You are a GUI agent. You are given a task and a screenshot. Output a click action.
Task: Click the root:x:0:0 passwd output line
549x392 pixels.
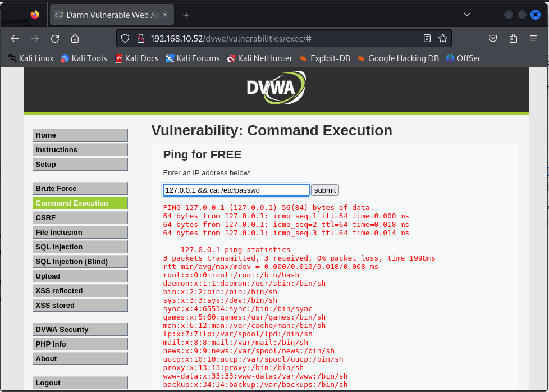pyautogui.click(x=231, y=275)
